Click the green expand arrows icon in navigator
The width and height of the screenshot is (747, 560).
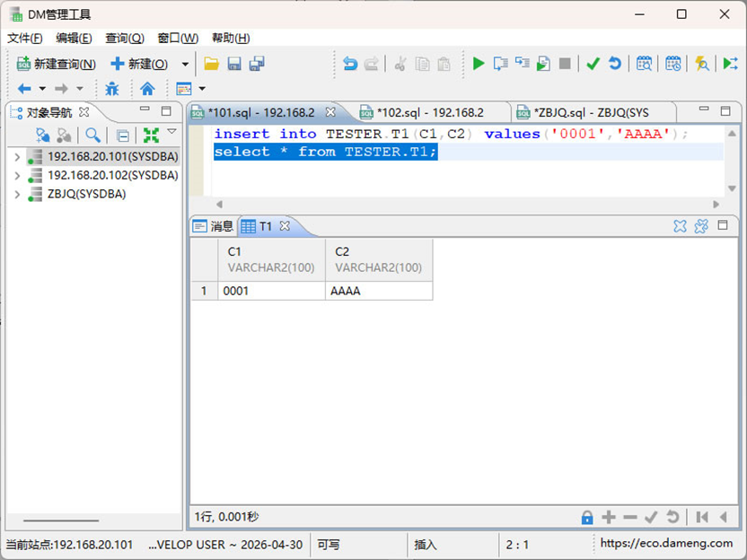151,136
